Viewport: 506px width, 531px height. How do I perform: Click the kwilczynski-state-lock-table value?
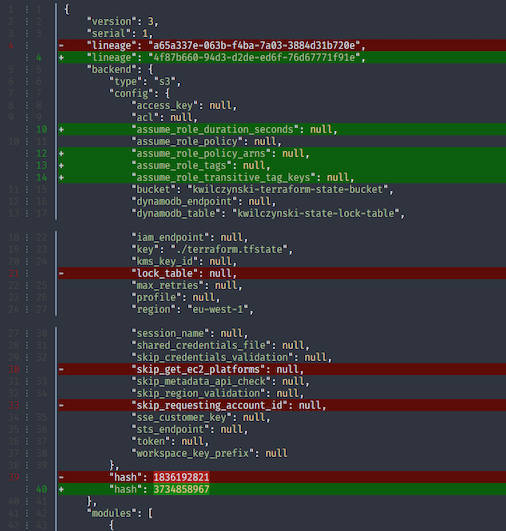[x=316, y=213]
